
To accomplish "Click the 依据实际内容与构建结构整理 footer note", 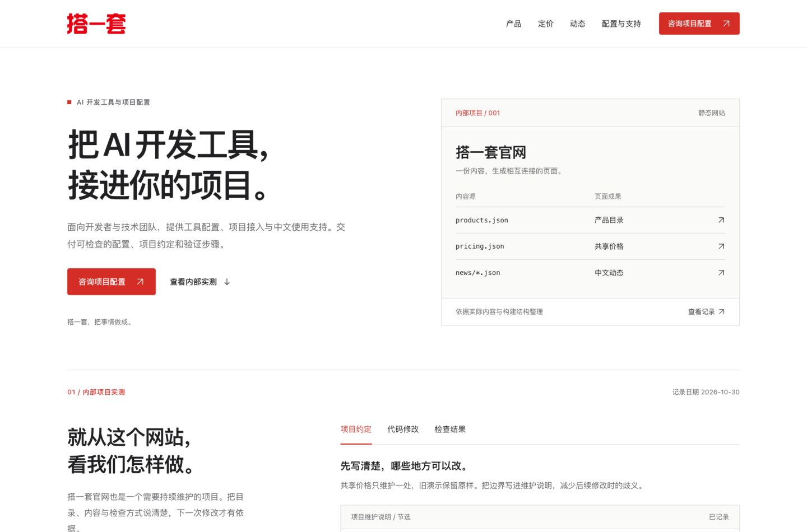I will pos(499,312).
